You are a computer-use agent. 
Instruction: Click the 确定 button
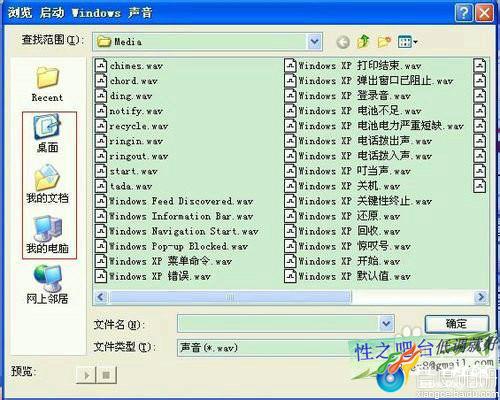coord(456,324)
